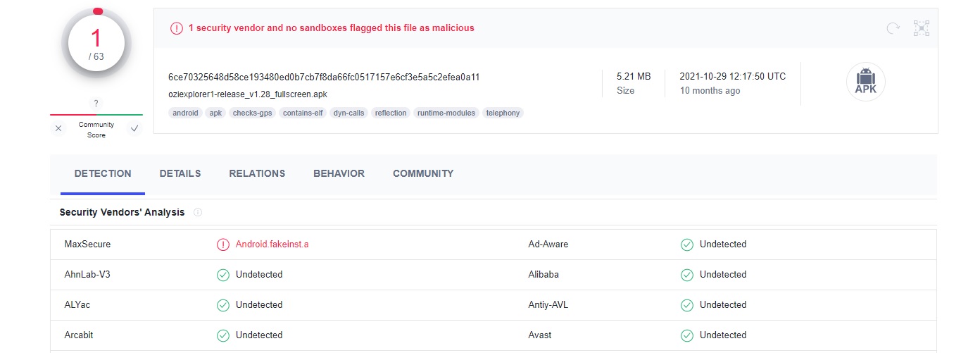The height and width of the screenshot is (353, 980).
Task: Vote malicious with community X button
Action: pyautogui.click(x=58, y=128)
